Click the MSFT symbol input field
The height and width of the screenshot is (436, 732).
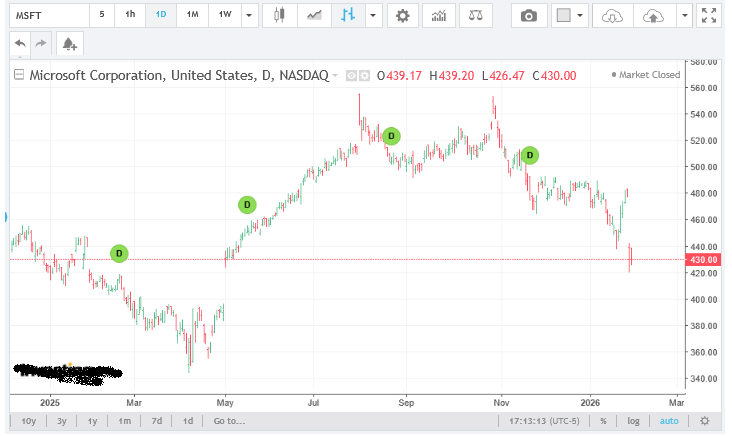(45, 16)
